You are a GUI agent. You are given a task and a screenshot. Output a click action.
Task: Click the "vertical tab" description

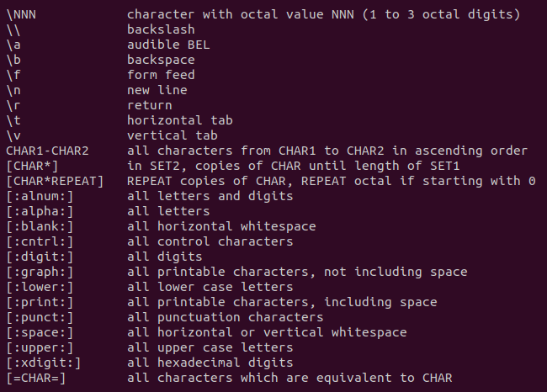click(173, 135)
